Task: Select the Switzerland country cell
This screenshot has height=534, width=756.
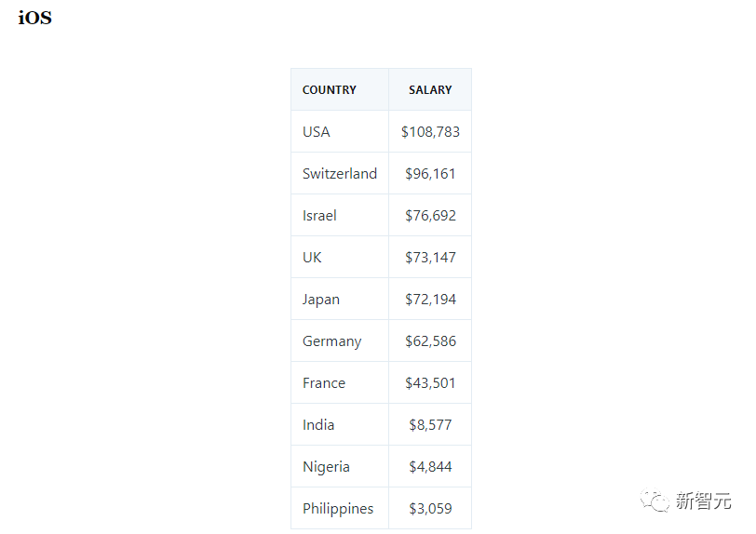Action: 340,174
